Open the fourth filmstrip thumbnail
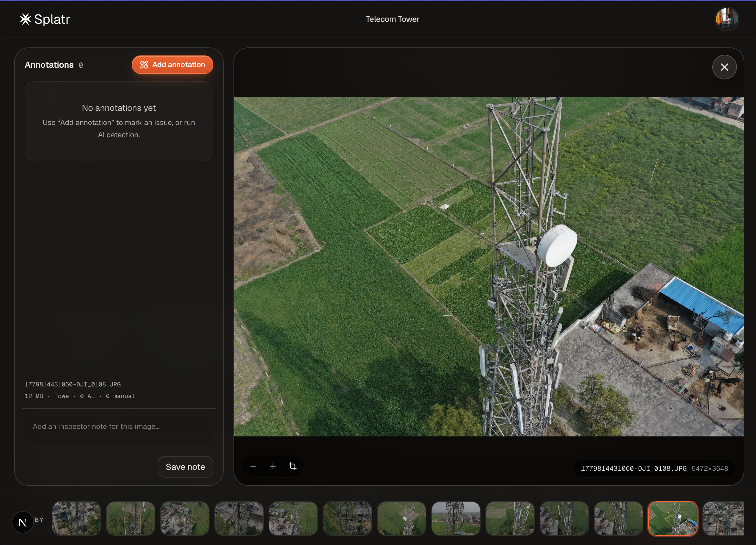This screenshot has width=756, height=545. (239, 519)
